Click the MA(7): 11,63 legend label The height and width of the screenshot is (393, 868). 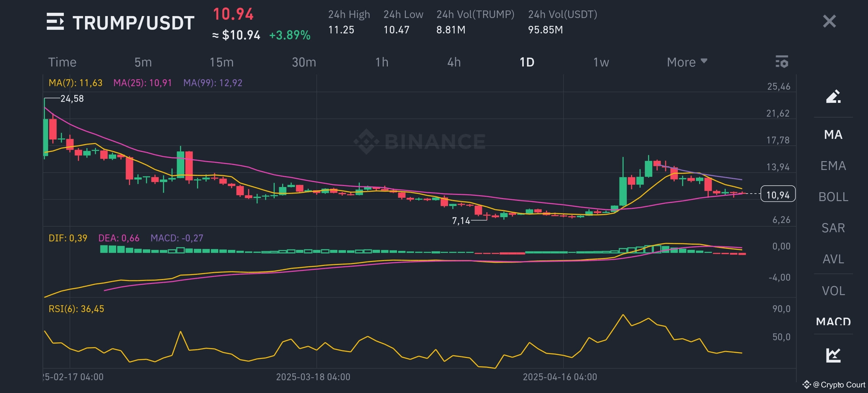click(x=76, y=83)
